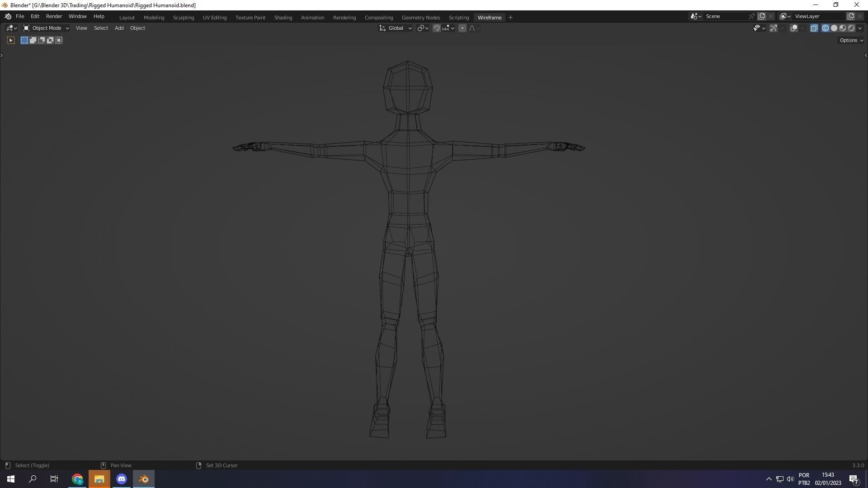Toggle X-Ray mode
The width and height of the screenshot is (868, 488).
click(814, 28)
